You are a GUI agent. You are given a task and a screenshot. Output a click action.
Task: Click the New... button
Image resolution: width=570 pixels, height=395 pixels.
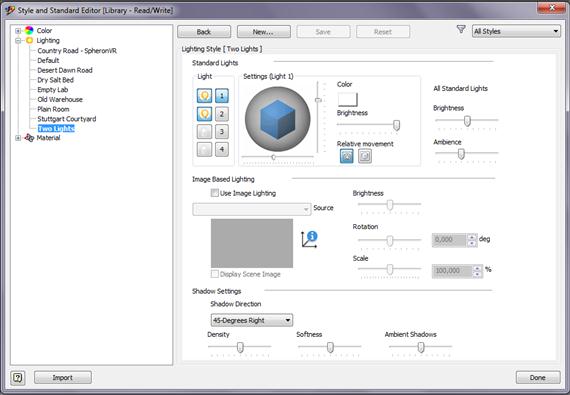coord(264,32)
